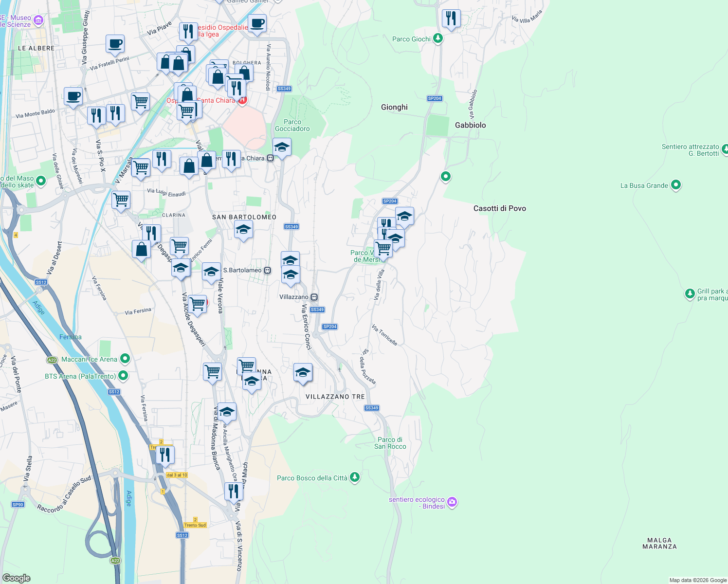728x584 pixels.
Task: Click the shopping bag marker near Clarina
Action: (x=141, y=249)
